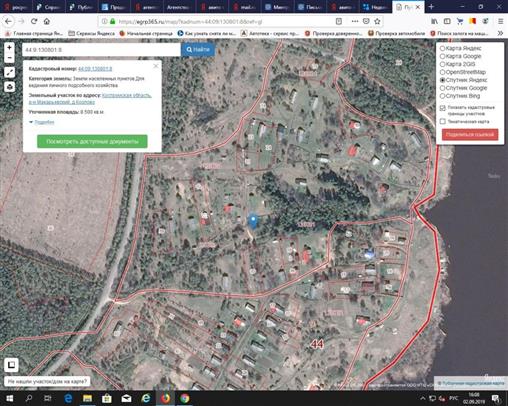
Task: Reload the page in the browser toolbar
Action: point(34,21)
